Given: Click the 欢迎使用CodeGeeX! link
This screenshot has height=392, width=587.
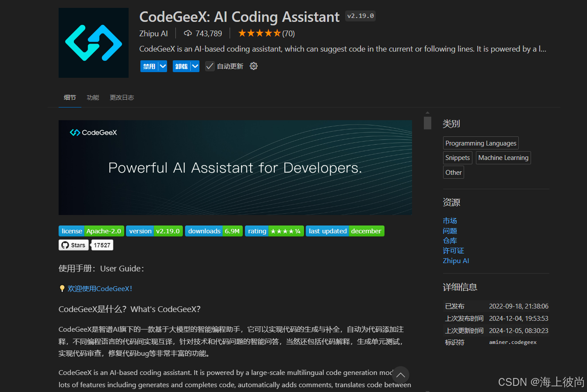Looking at the screenshot, I should (100, 289).
